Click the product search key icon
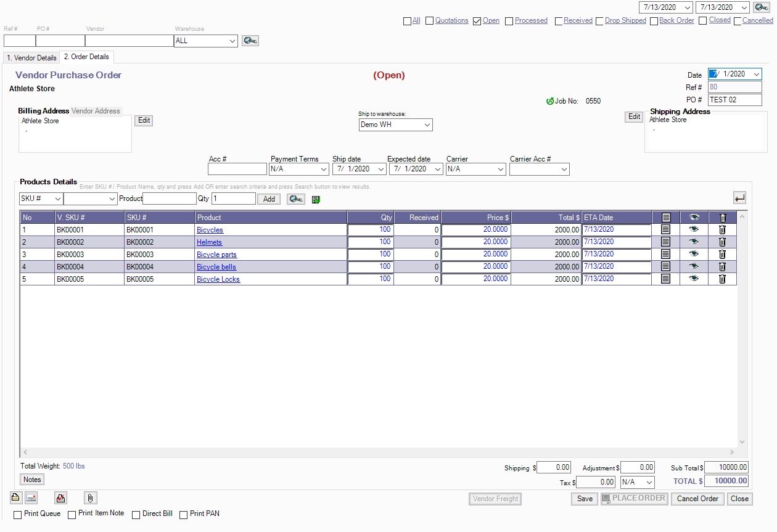This screenshot has height=532, width=777. coord(296,199)
